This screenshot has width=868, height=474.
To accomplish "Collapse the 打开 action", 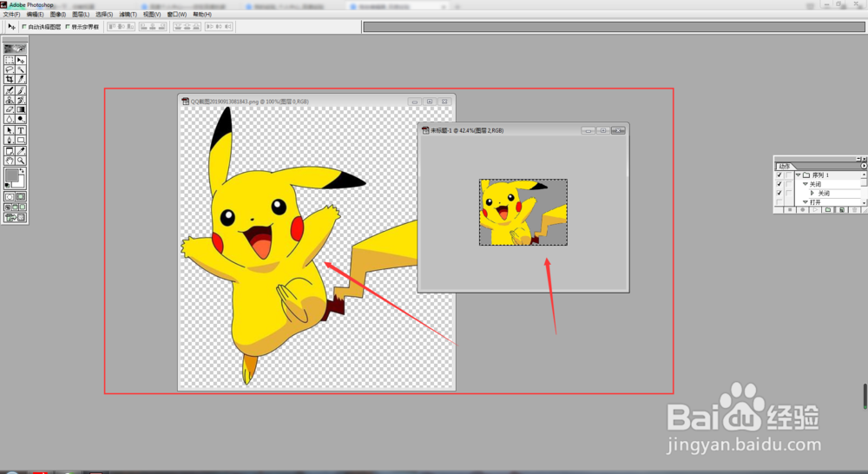I will pyautogui.click(x=806, y=202).
